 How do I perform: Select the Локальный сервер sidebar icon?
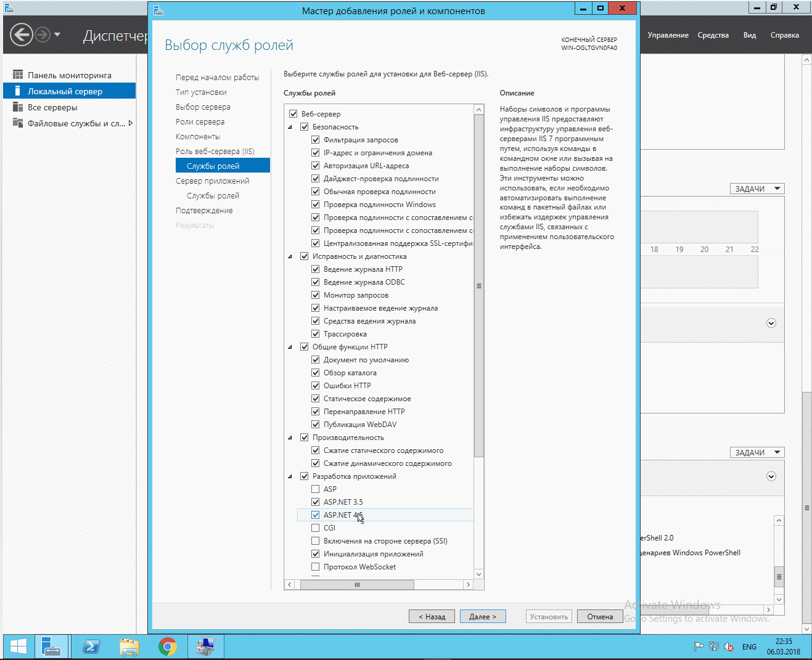pos(18,91)
